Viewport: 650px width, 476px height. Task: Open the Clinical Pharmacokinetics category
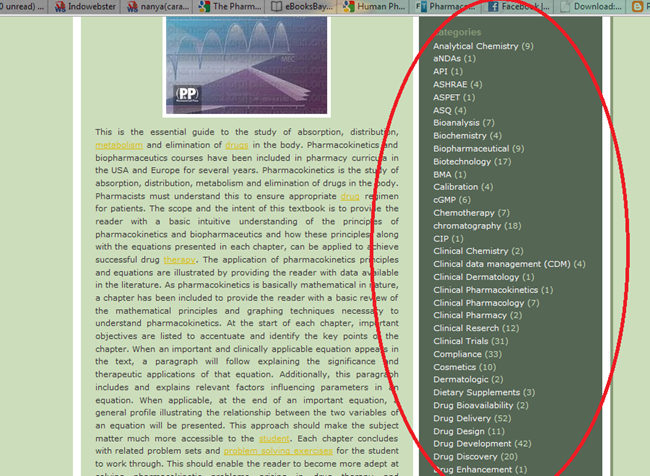click(x=493, y=290)
